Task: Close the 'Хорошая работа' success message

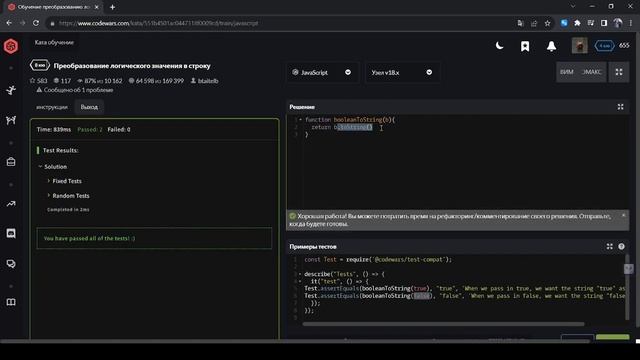Action: [x=623, y=215]
